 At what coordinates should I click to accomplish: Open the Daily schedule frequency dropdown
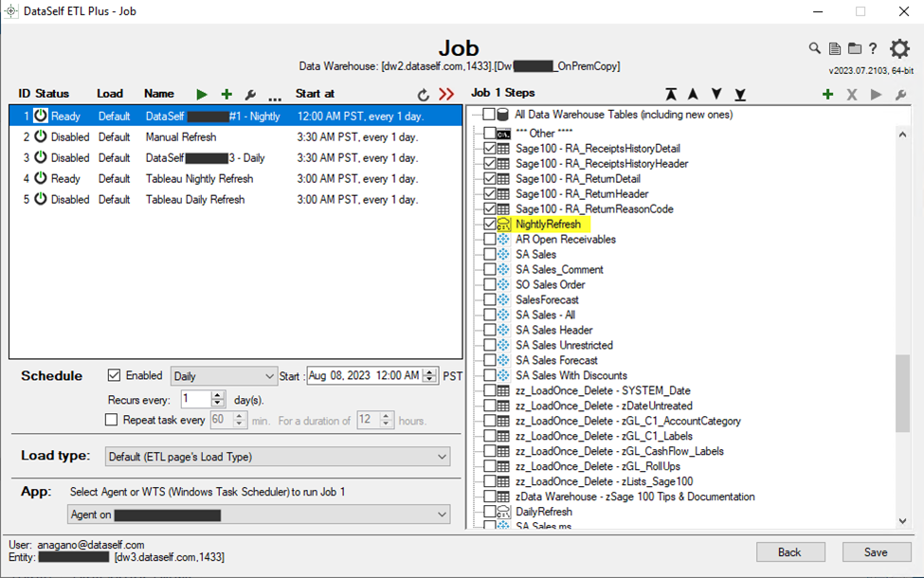pyautogui.click(x=224, y=376)
